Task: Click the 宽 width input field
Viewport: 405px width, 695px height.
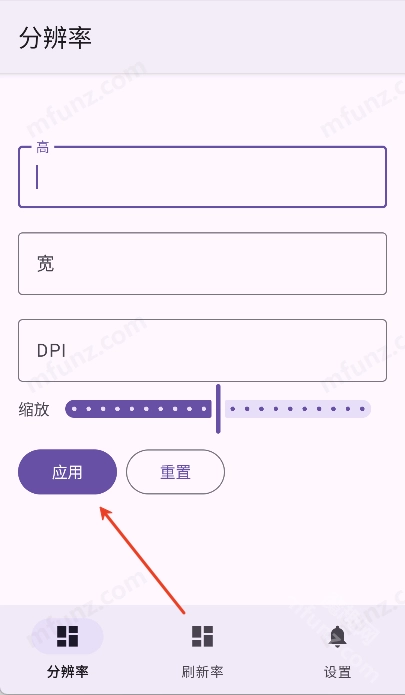Action: pos(202,263)
